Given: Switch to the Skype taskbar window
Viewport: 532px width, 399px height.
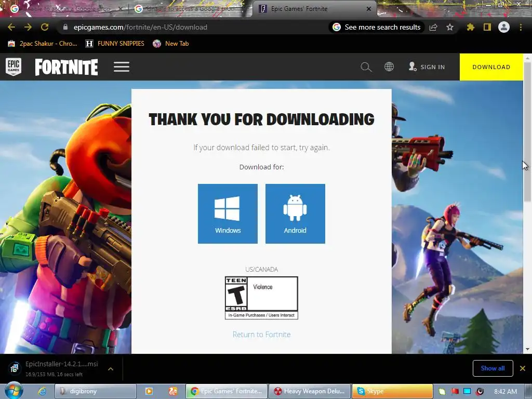Looking at the screenshot, I should tap(393, 391).
